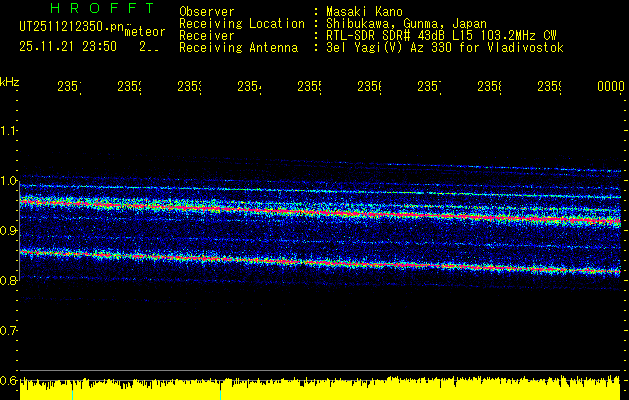
Task: Click the red 'meteor' label
Action: (x=144, y=33)
